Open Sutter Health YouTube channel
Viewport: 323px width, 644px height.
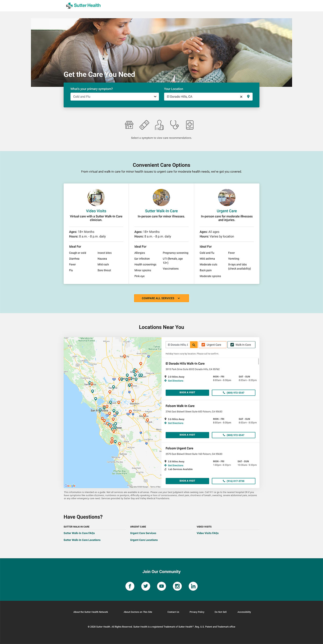[x=161, y=586]
